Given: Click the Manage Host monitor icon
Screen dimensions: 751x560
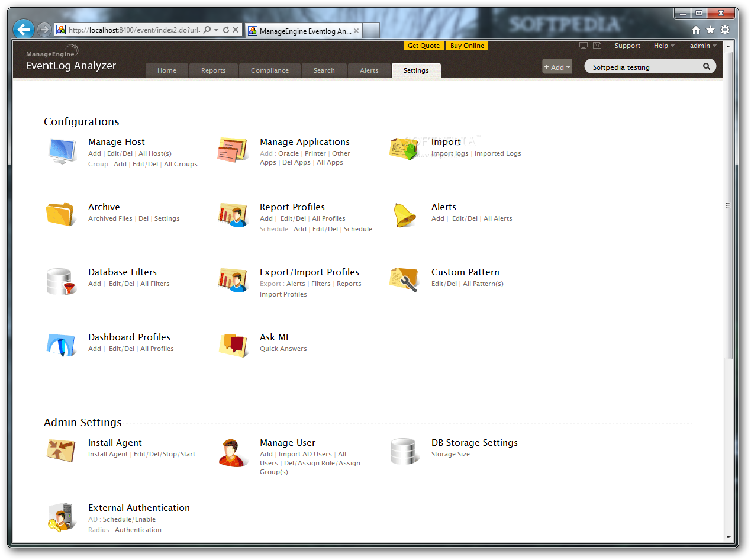Looking at the screenshot, I should point(62,152).
